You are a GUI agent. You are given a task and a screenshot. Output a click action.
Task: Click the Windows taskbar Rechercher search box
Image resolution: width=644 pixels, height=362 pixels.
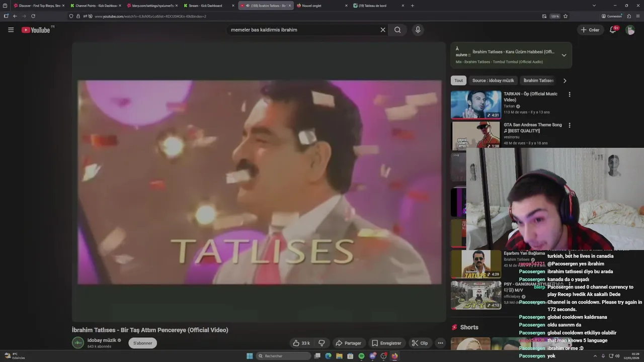pos(284,356)
